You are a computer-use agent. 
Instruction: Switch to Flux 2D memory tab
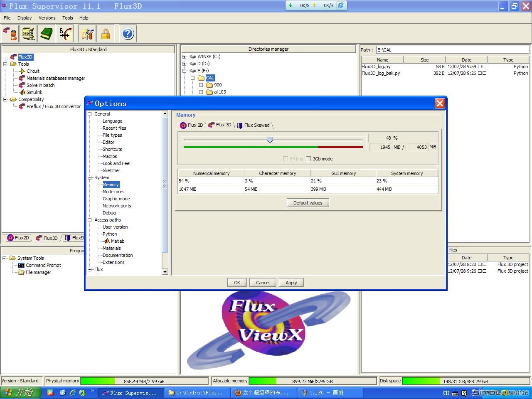tap(192, 125)
